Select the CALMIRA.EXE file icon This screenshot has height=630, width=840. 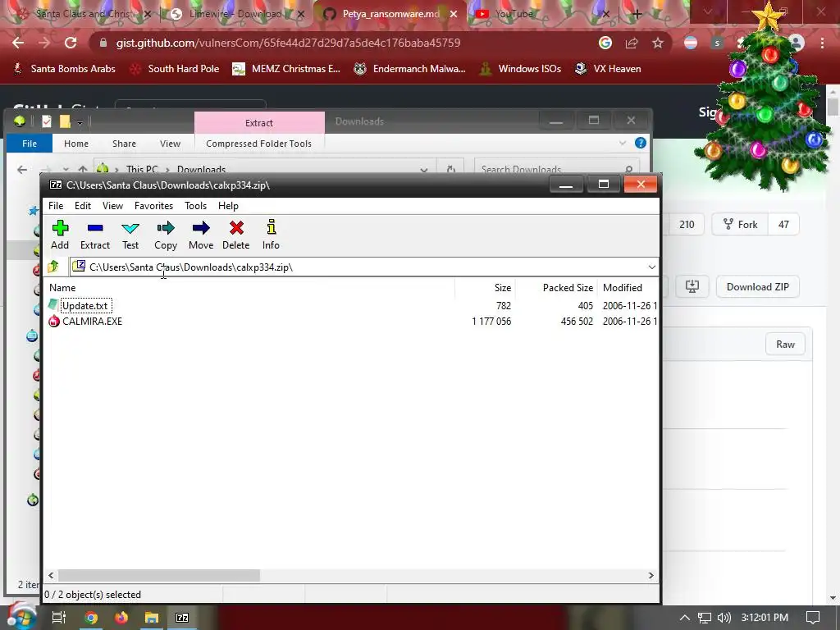54,321
